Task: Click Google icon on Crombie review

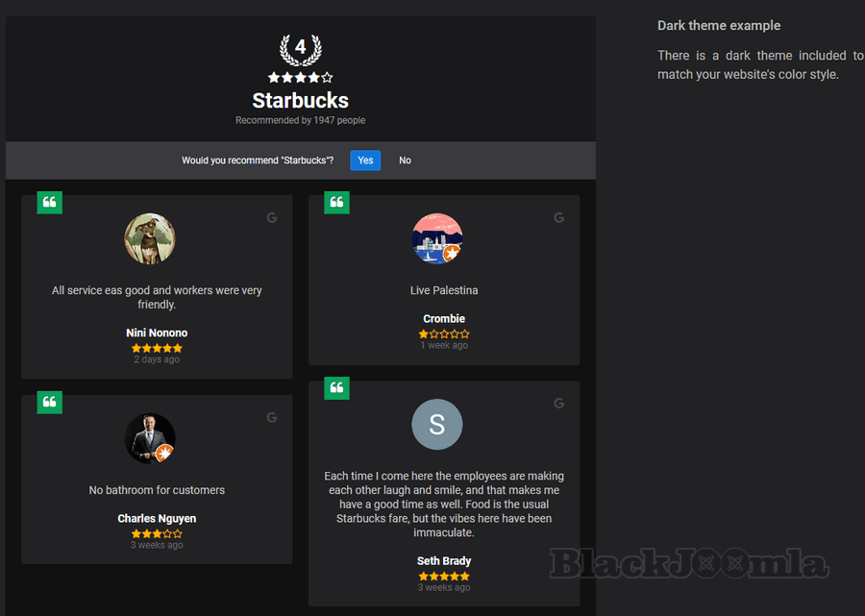Action: coord(558,218)
